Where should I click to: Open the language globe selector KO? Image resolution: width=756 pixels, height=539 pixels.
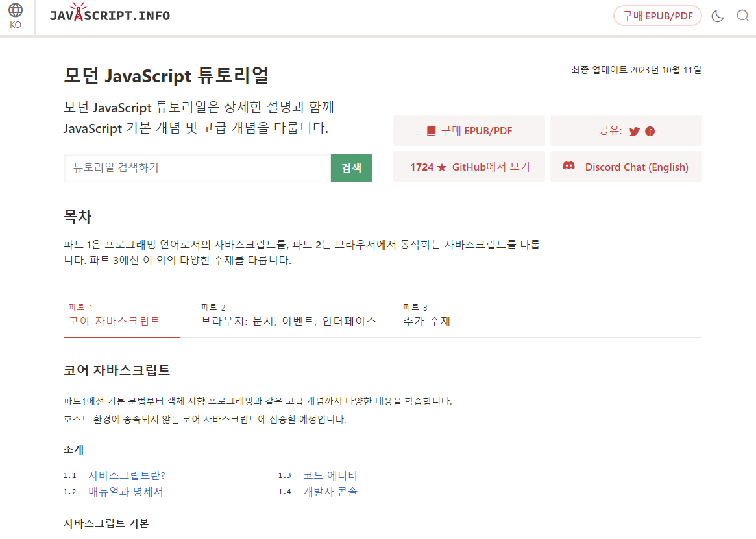[16, 16]
